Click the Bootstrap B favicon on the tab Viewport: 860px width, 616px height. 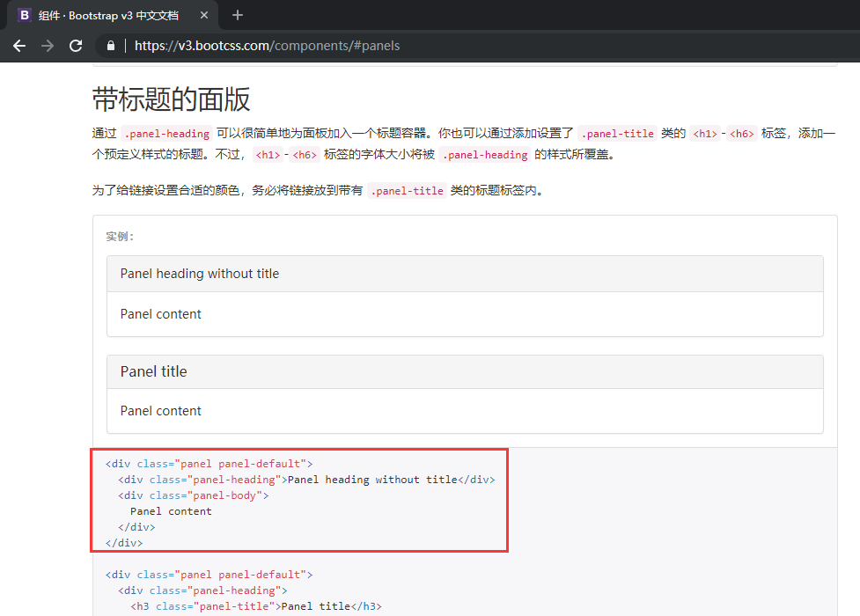pyautogui.click(x=24, y=15)
